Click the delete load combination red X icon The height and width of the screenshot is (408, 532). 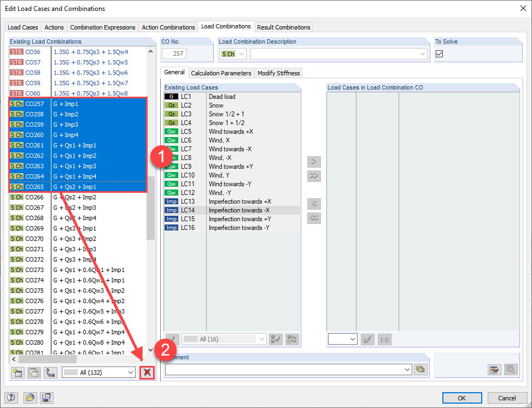click(147, 371)
